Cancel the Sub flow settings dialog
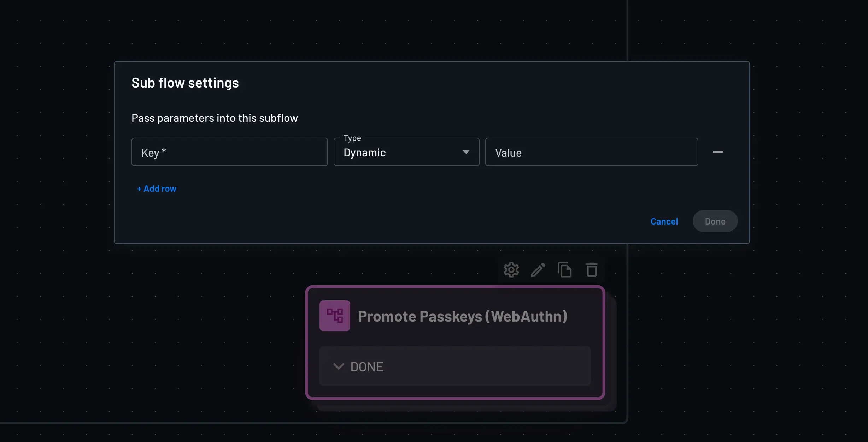Viewport: 868px width, 442px height. point(664,221)
